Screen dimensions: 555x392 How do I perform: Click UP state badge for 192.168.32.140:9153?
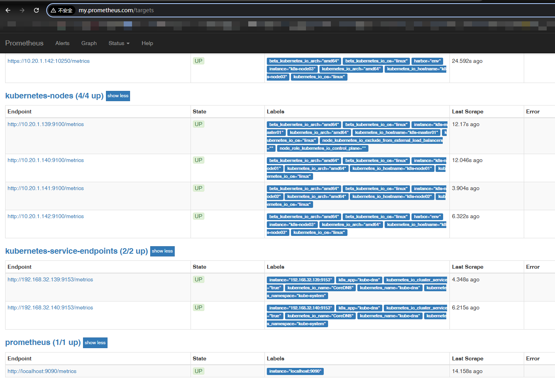(198, 307)
